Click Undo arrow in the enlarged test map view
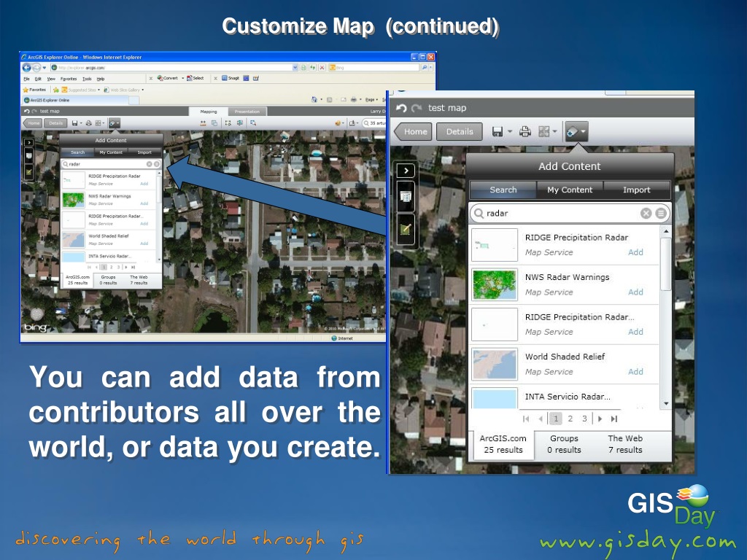Screen dimensions: 747x560 point(401,108)
